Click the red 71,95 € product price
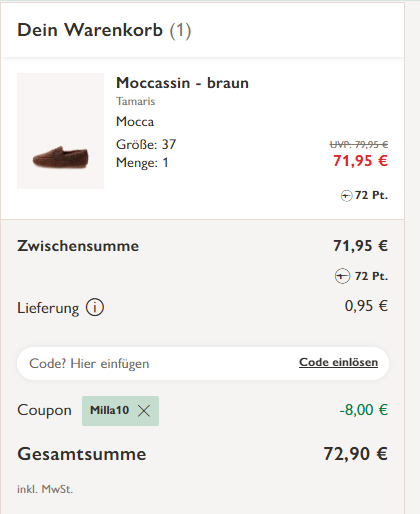This screenshot has height=514, width=420. pyautogui.click(x=360, y=161)
